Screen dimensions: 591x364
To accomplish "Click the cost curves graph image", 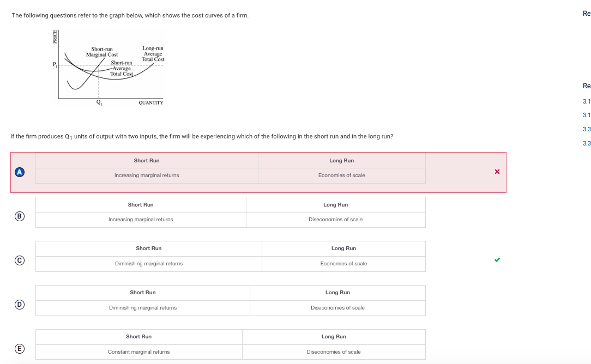I will pyautogui.click(x=109, y=68).
